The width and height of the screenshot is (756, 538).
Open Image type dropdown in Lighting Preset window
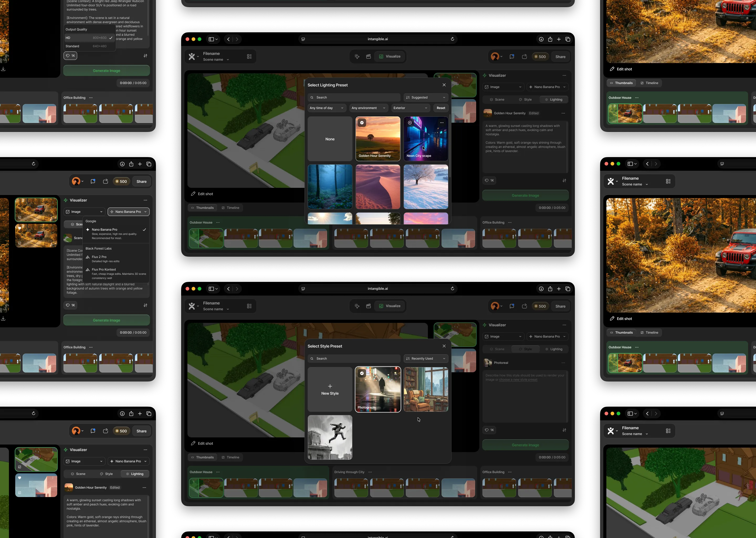[503, 87]
